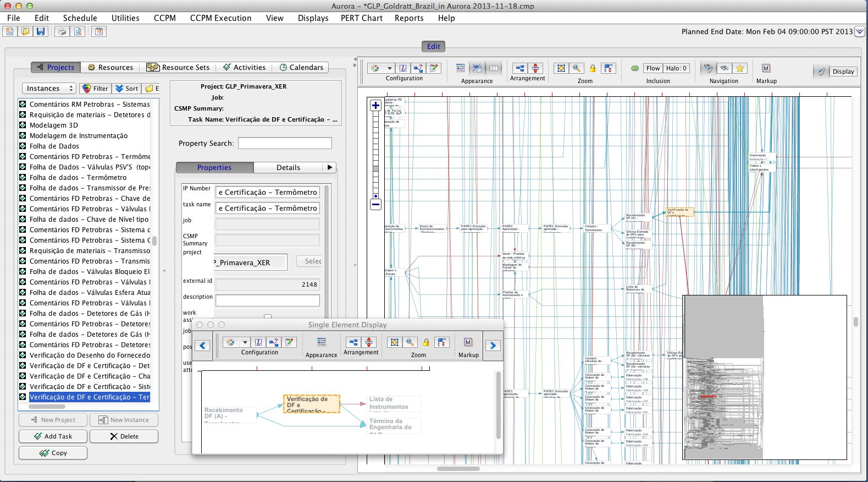Click the Print icon in the top toolbar
Image resolution: width=868 pixels, height=482 pixels.
(62, 31)
